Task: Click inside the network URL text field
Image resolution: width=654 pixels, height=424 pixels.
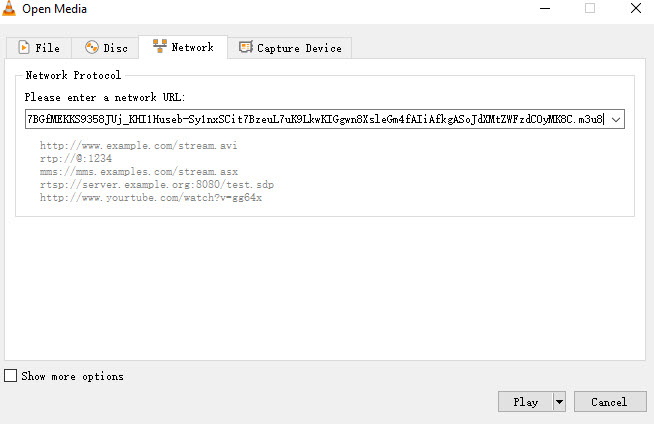Action: 315,119
